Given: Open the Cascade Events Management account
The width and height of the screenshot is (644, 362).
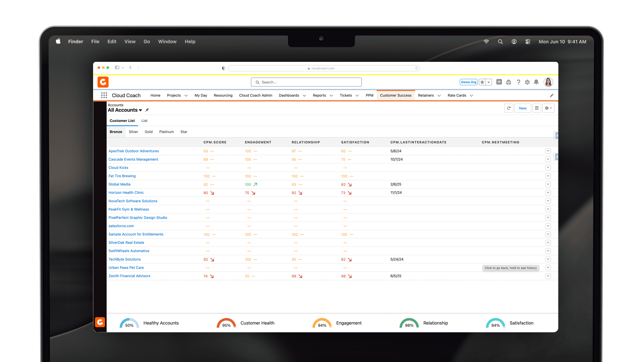Looking at the screenshot, I should 133,159.
